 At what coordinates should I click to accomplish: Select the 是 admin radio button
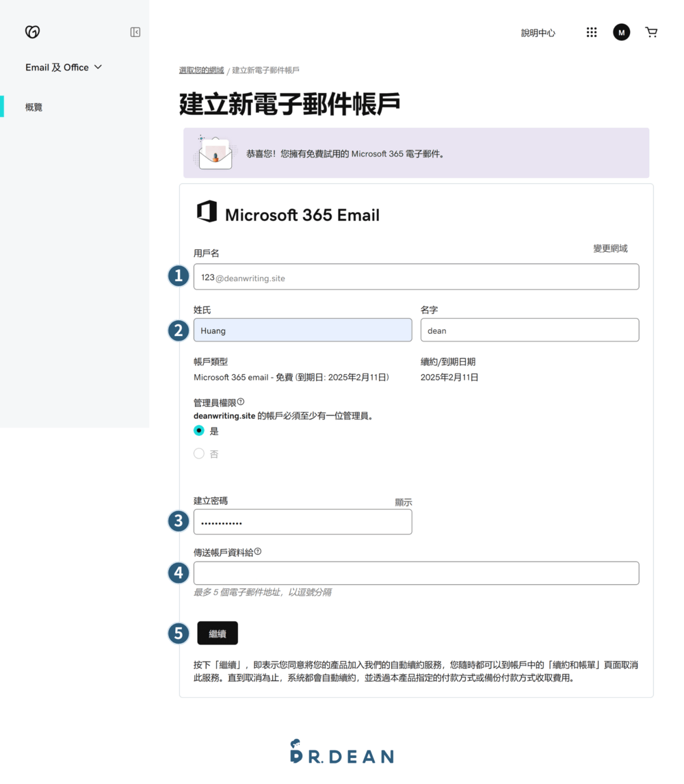pos(199,430)
